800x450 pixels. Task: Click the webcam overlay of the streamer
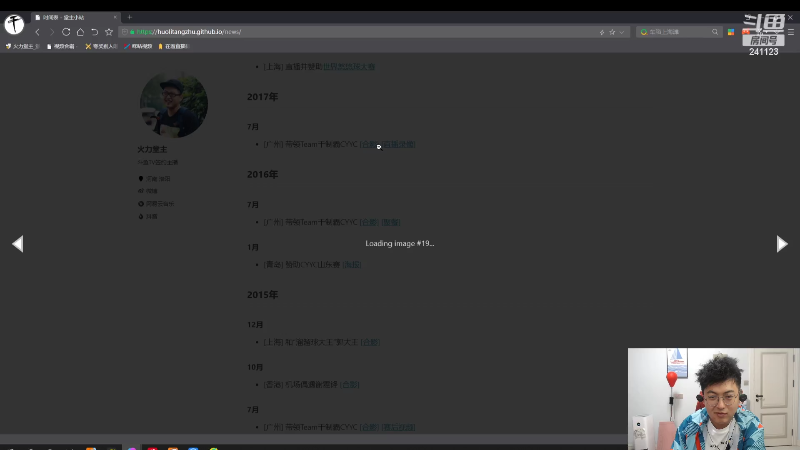(714, 399)
